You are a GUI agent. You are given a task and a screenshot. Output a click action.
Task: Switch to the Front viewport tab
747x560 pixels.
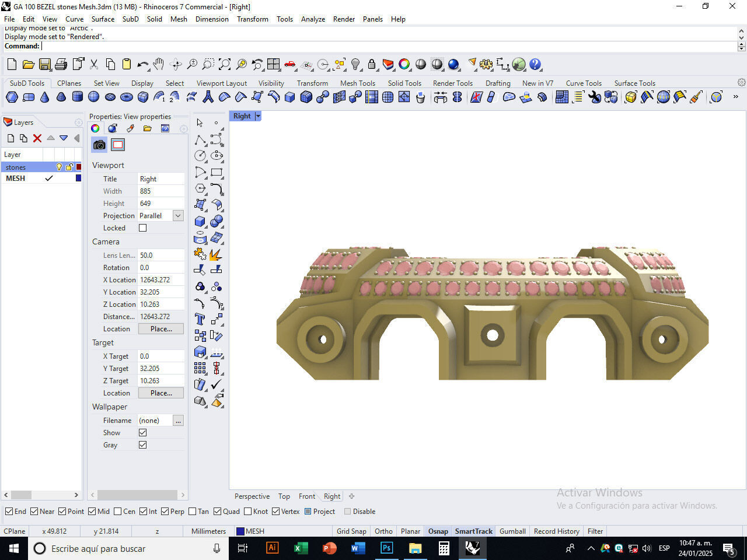[x=307, y=496]
